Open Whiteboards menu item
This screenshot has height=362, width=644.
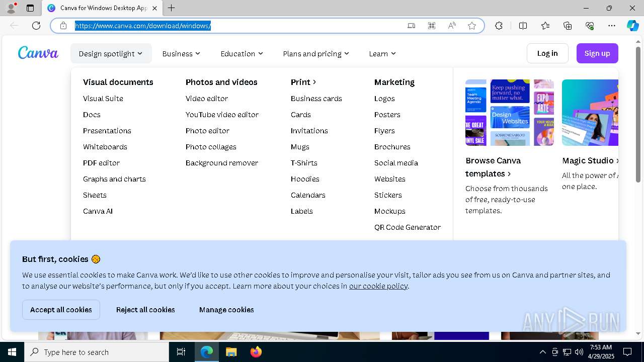point(105,147)
